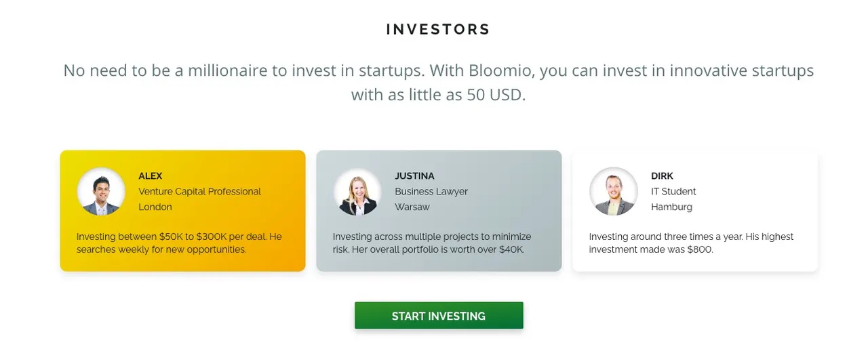Click the Warsaw location text
868x351 pixels.
412,207
